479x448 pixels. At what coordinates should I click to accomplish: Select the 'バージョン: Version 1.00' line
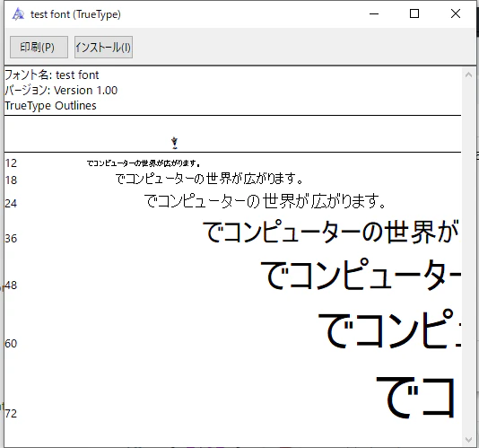(61, 90)
